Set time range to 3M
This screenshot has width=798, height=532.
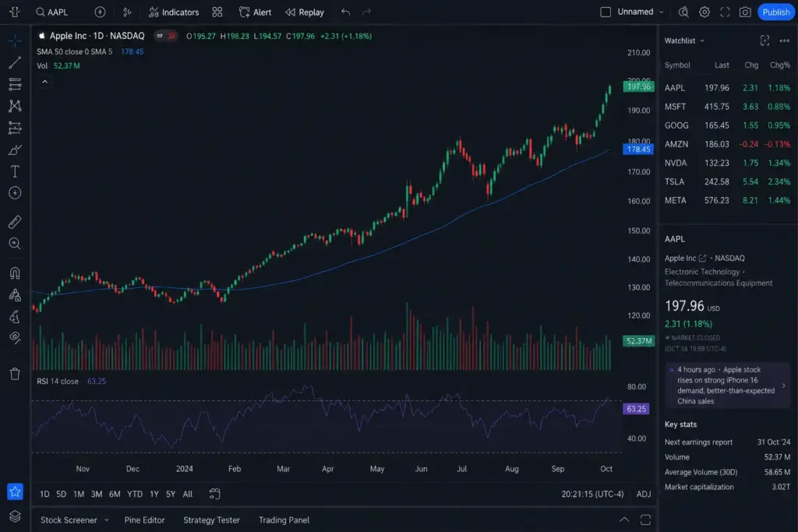(x=96, y=495)
